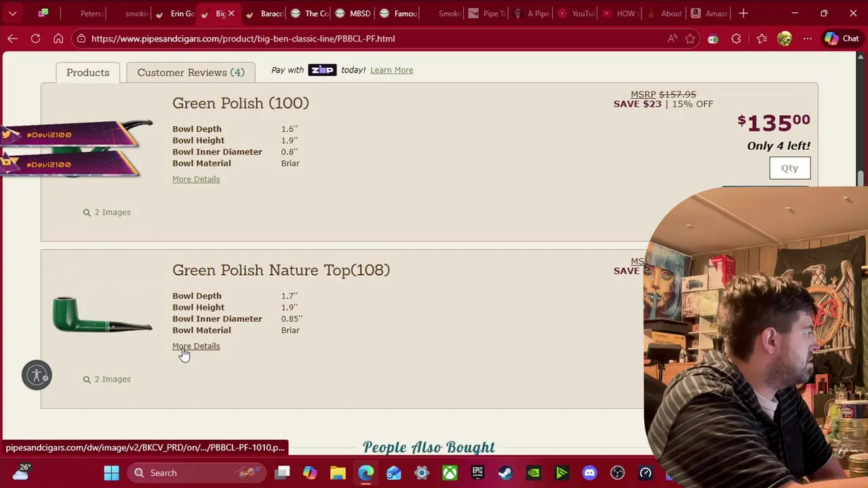
Task: Open Outlook from the taskbar
Action: pyautogui.click(x=394, y=473)
